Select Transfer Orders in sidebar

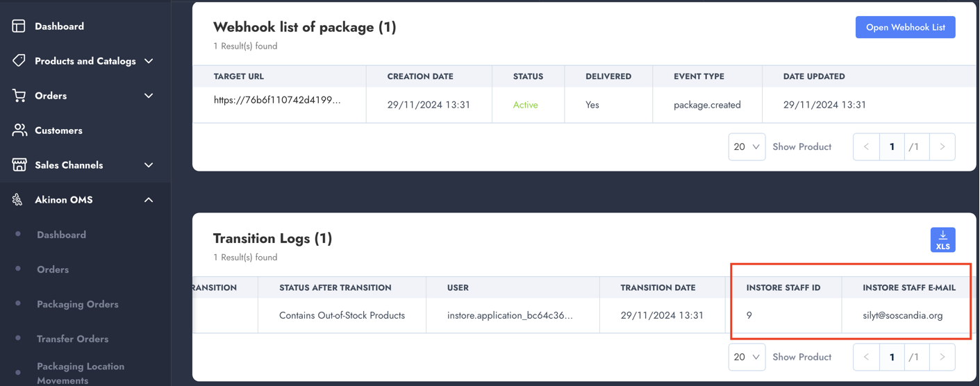(72, 339)
